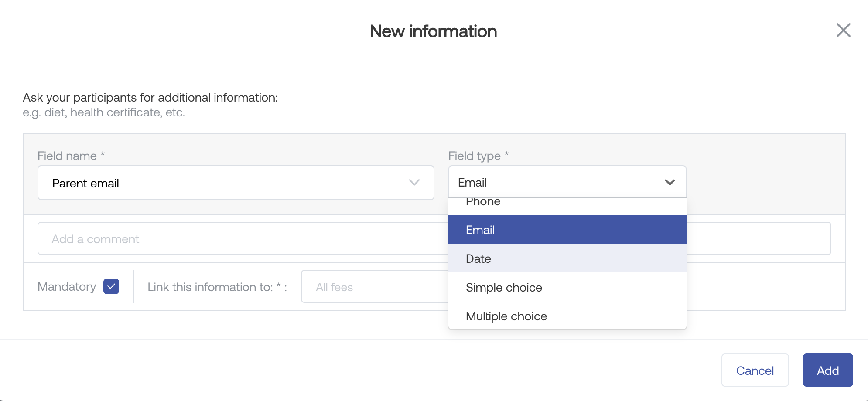Click the Field type dropdown chevron arrow
The image size is (868, 401).
click(x=670, y=182)
